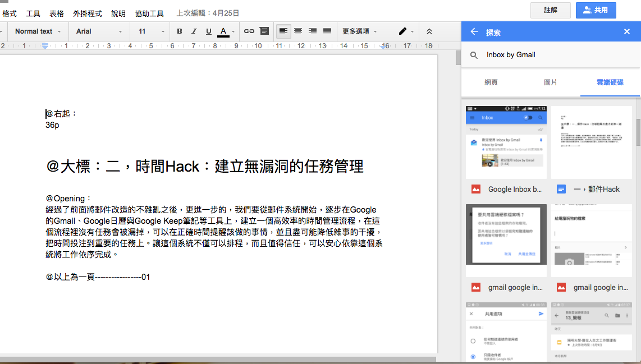Open 一，郵件Hack document thumbnail
This screenshot has height=364, width=641.
pyautogui.click(x=591, y=142)
